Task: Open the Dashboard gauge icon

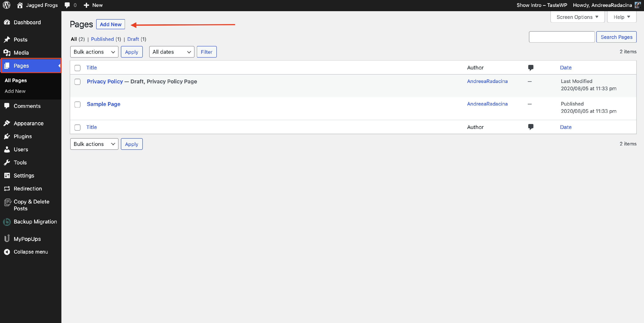Action: pyautogui.click(x=7, y=22)
